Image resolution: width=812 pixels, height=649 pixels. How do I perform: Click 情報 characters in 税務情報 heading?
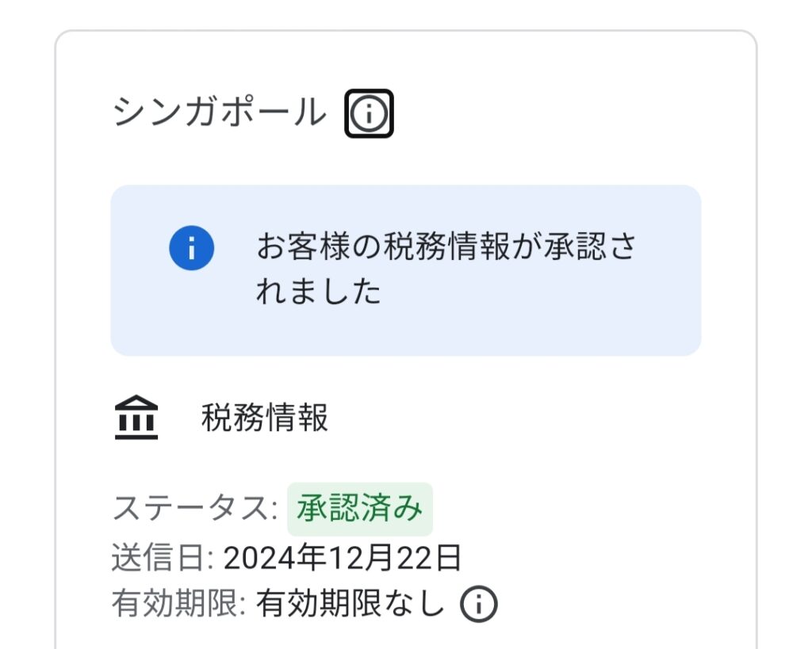[297, 417]
